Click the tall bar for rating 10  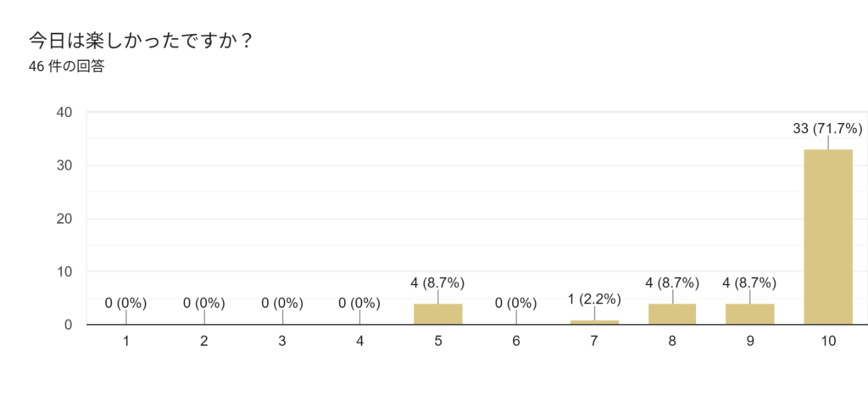[x=827, y=237]
